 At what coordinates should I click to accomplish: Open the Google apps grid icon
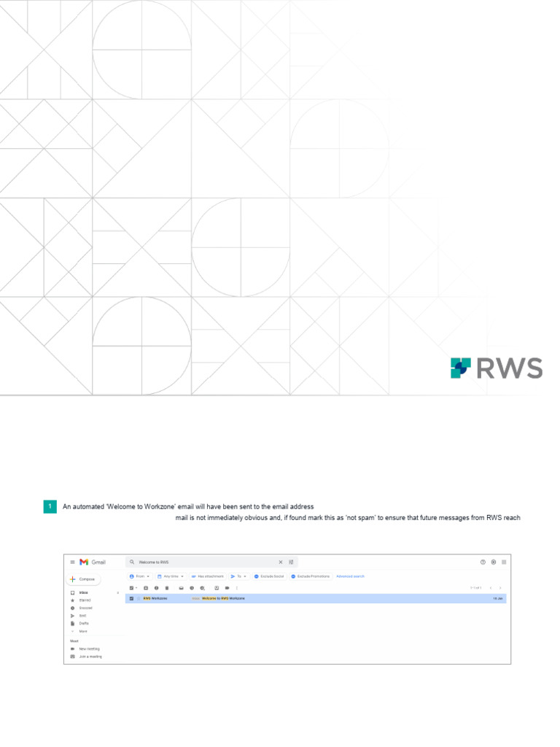(x=504, y=562)
